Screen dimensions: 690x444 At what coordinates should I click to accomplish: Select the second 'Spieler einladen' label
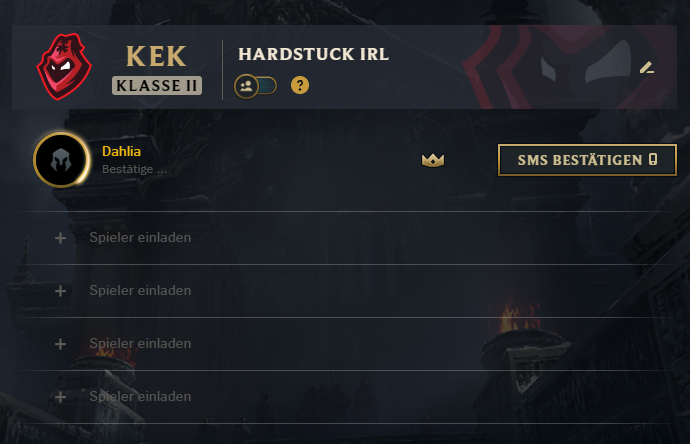pyautogui.click(x=140, y=290)
